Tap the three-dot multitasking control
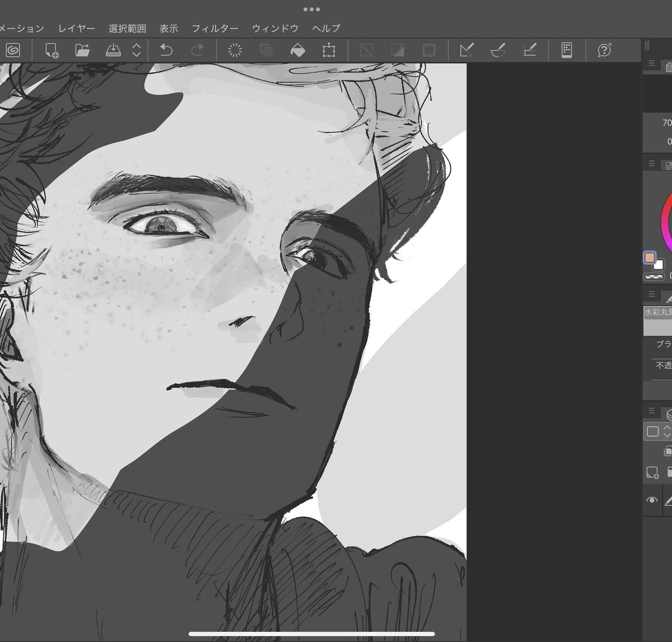 click(311, 10)
